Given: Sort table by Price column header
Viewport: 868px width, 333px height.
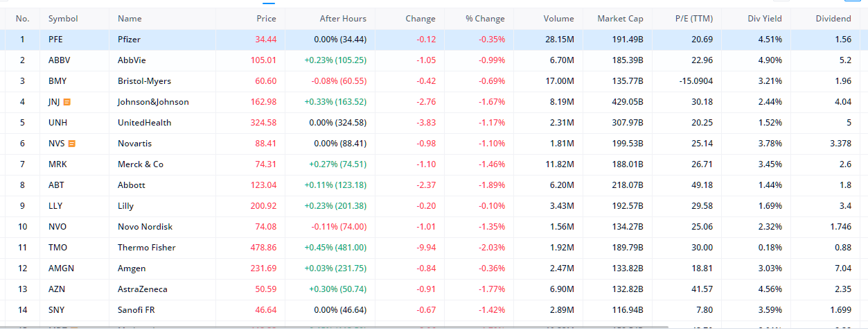Looking at the screenshot, I should click(x=266, y=19).
